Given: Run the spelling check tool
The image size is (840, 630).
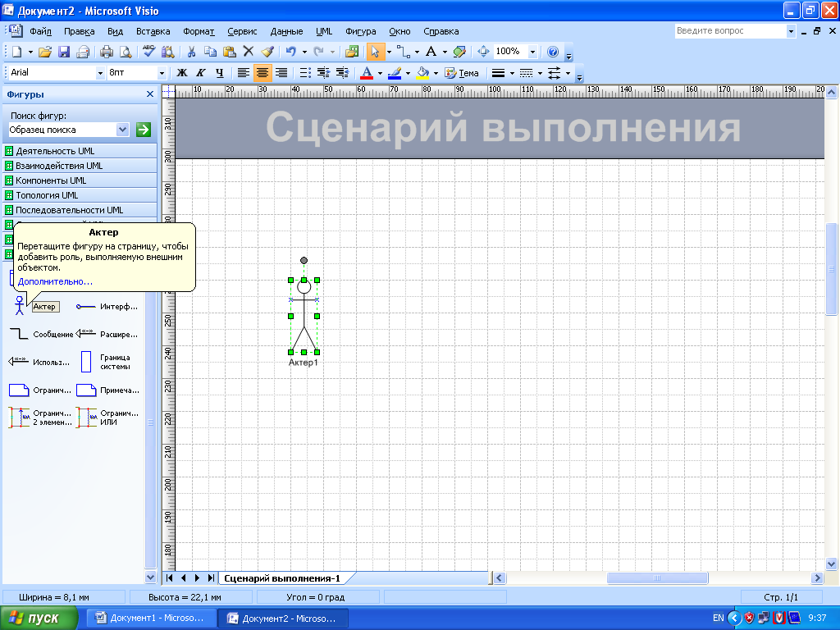Looking at the screenshot, I should click(149, 52).
